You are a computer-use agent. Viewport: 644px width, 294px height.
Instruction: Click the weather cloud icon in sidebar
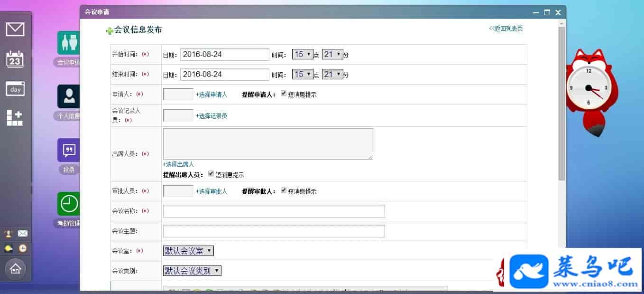tap(8, 248)
